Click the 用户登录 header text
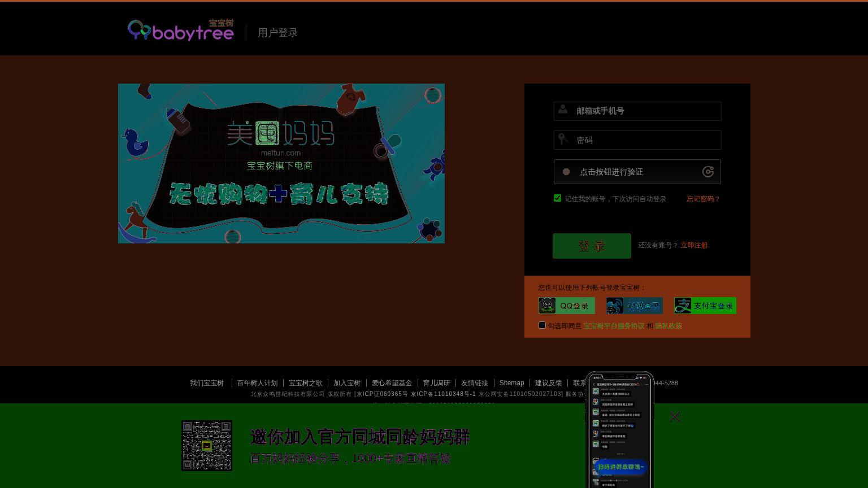This screenshot has height=488, width=868. 277,33
